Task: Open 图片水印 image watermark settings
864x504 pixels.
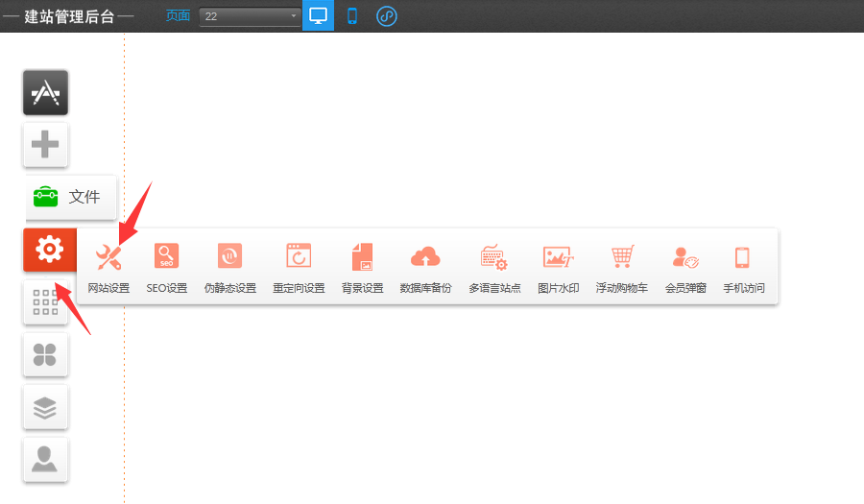Action: tap(558, 266)
